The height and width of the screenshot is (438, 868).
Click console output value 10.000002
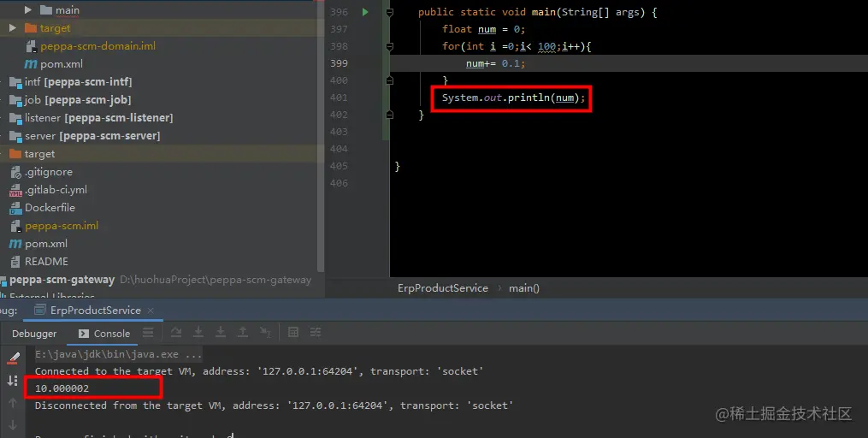pyautogui.click(x=62, y=388)
